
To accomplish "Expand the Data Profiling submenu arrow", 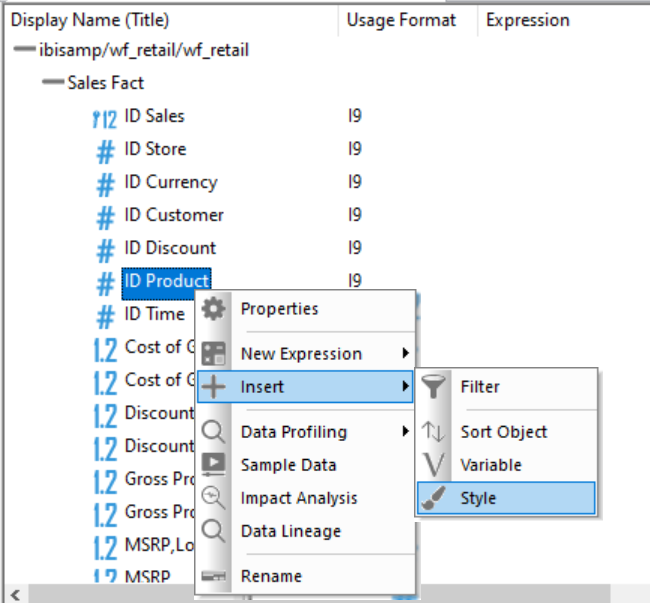I will point(405,432).
